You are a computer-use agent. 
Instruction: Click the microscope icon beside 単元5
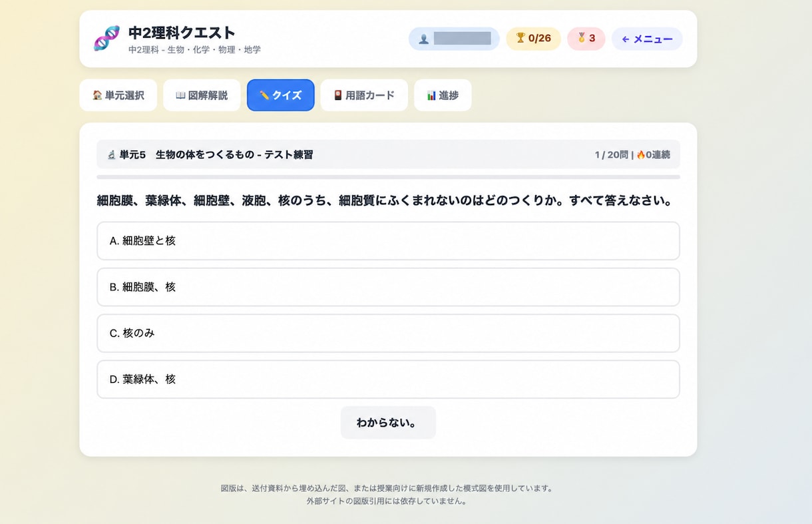[x=112, y=154]
